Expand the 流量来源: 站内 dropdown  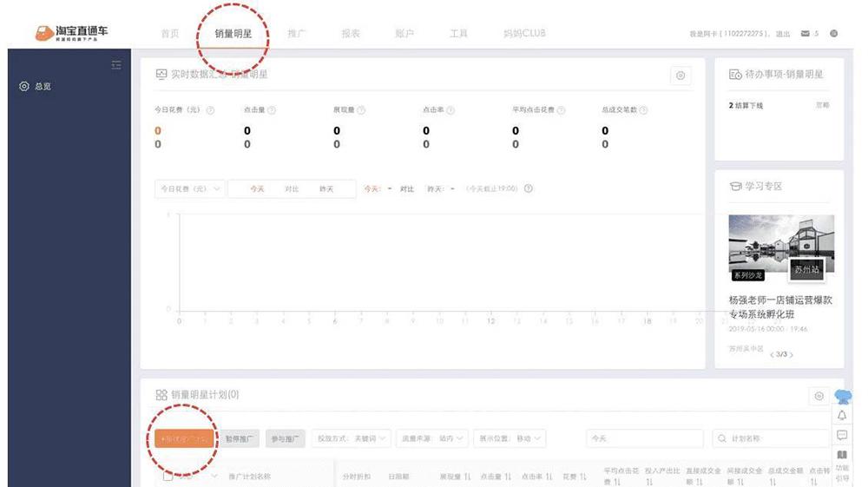[x=433, y=439]
